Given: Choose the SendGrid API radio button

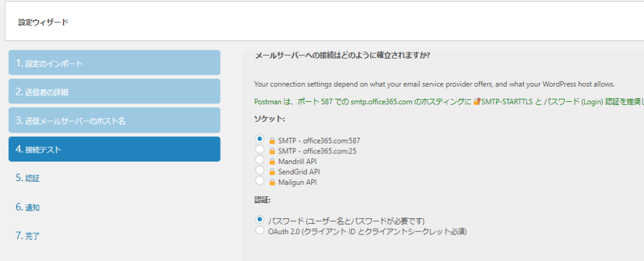Looking at the screenshot, I should pos(260,171).
